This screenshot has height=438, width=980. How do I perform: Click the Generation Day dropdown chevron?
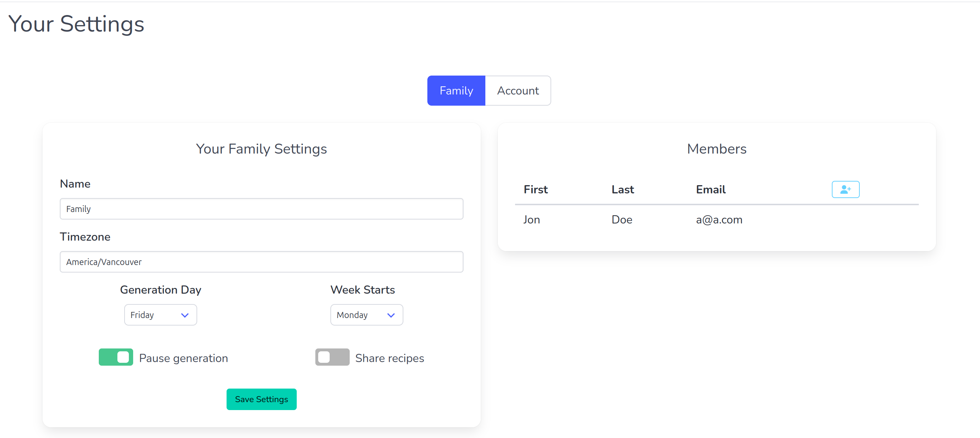click(185, 315)
